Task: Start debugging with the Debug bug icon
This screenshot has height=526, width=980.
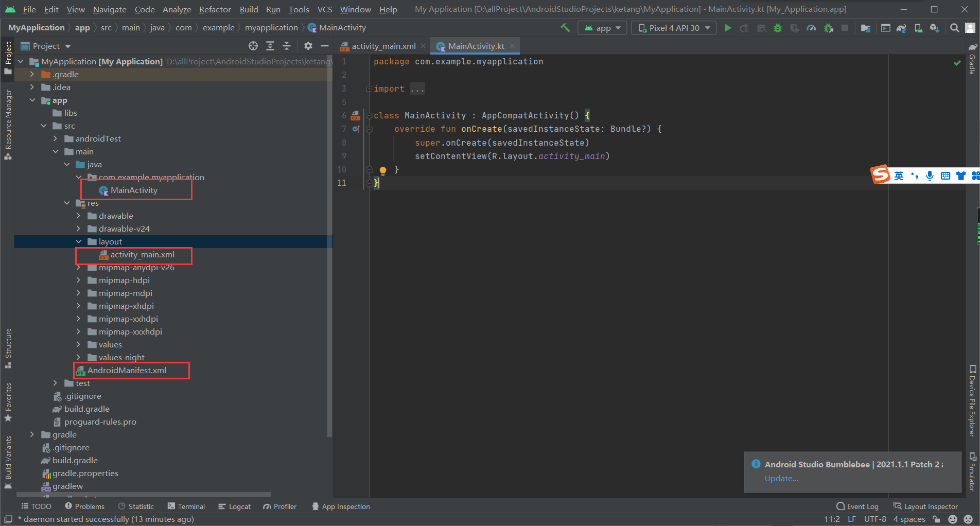Action: coord(778,28)
